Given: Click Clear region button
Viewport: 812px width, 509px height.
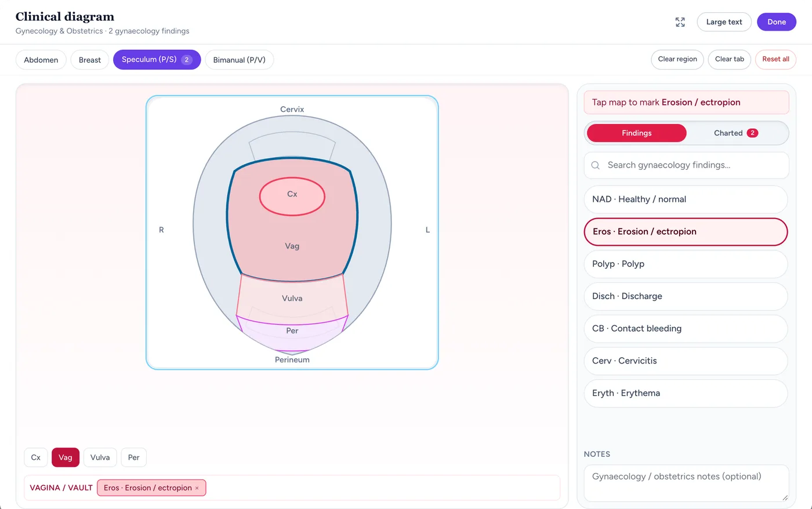Looking at the screenshot, I should tap(677, 59).
